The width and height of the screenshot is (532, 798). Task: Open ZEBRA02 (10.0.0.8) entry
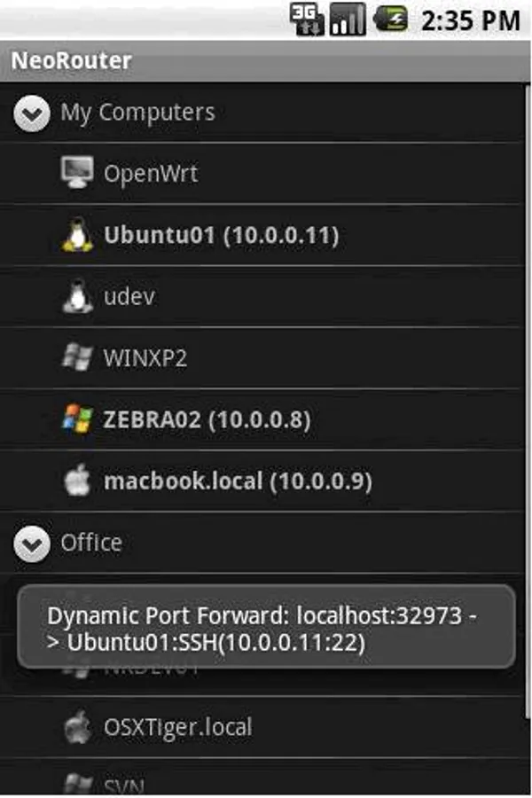pyautogui.click(x=207, y=420)
